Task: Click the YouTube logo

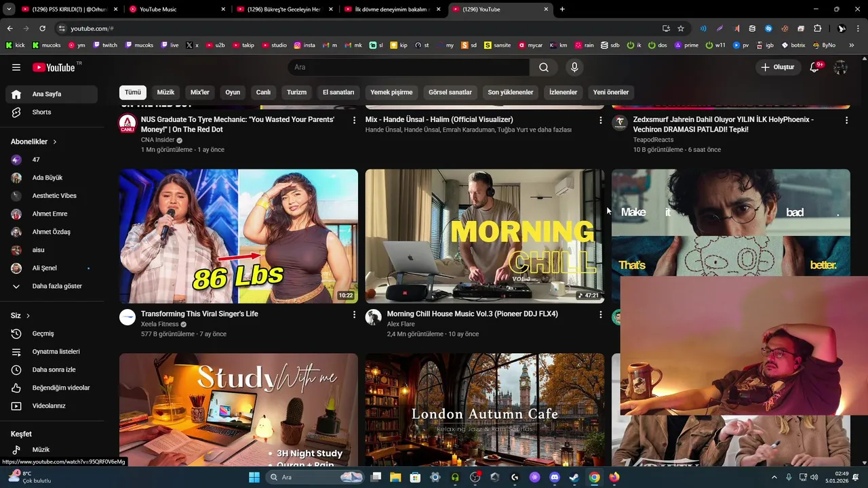Action: (x=54, y=67)
